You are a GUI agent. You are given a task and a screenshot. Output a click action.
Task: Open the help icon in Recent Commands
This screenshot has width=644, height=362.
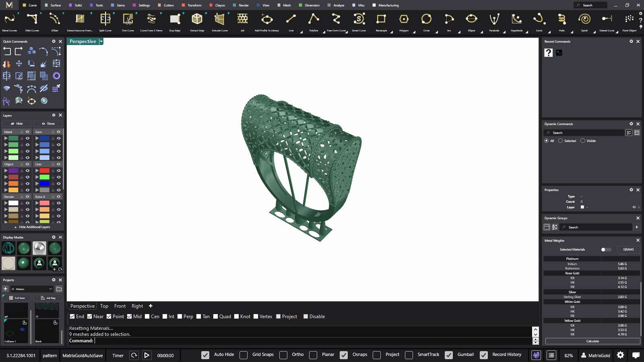point(548,53)
